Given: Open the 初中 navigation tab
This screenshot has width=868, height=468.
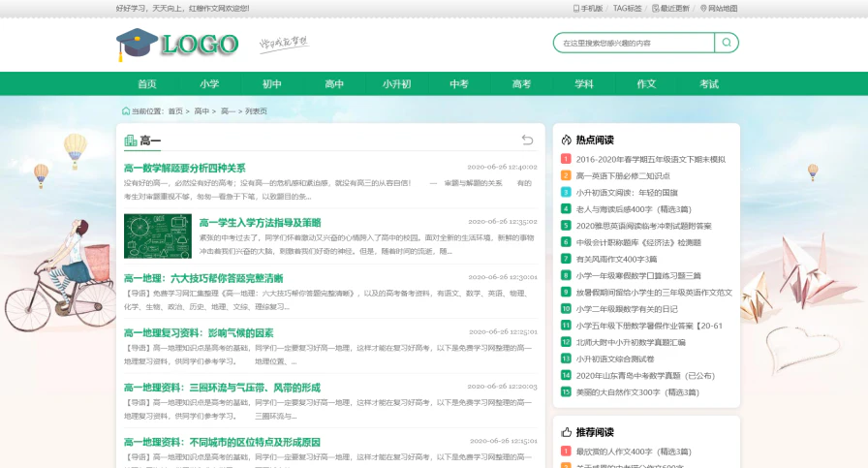Looking at the screenshot, I should [272, 83].
